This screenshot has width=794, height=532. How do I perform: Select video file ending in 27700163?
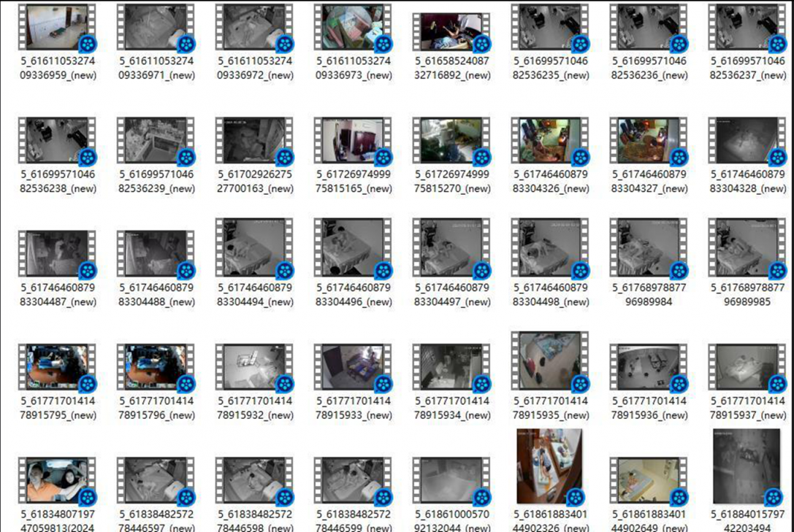click(254, 142)
